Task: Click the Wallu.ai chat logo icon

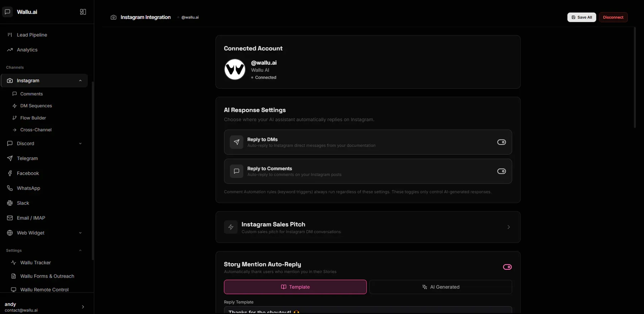Action: [x=8, y=12]
